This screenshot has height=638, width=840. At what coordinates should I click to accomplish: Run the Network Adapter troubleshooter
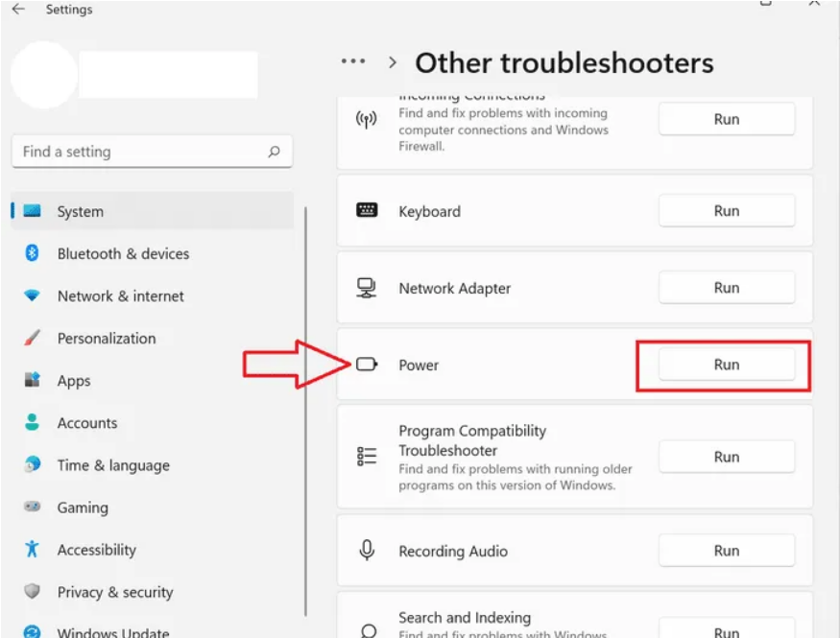coord(726,288)
